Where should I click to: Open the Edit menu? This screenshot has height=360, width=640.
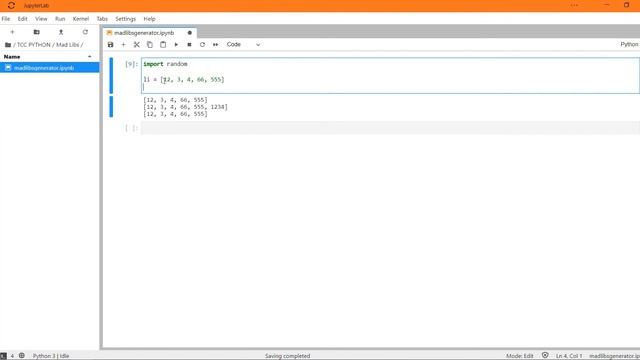[22, 19]
